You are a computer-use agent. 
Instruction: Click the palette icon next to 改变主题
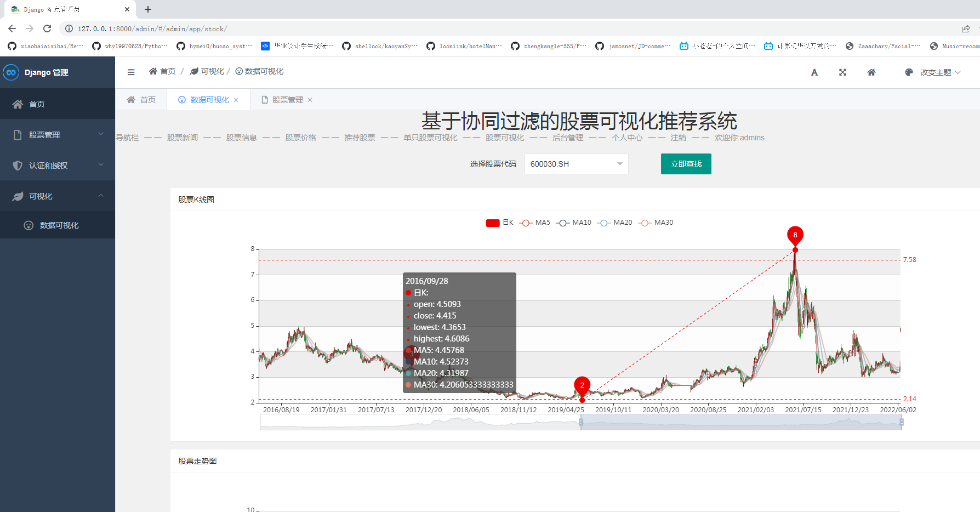click(x=909, y=72)
